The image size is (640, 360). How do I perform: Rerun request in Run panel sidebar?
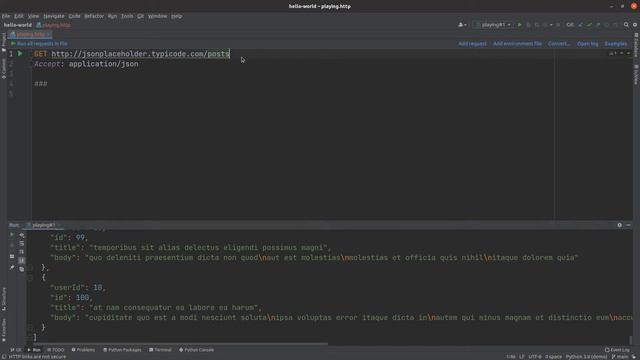click(12, 235)
